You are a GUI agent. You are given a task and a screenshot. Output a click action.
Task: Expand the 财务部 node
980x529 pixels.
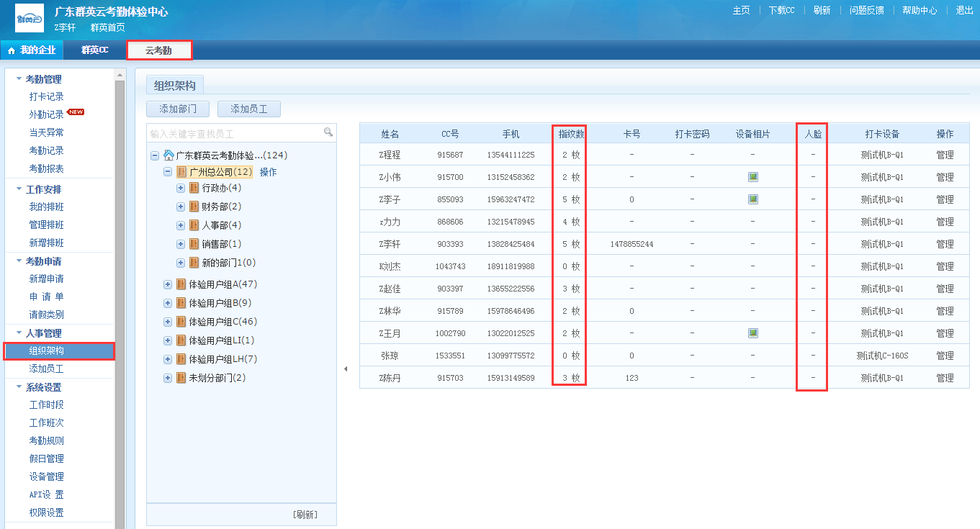[181, 207]
